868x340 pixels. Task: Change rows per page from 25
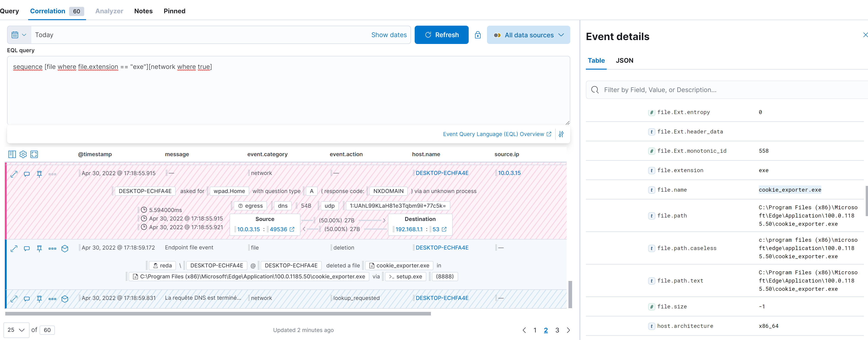click(x=16, y=330)
